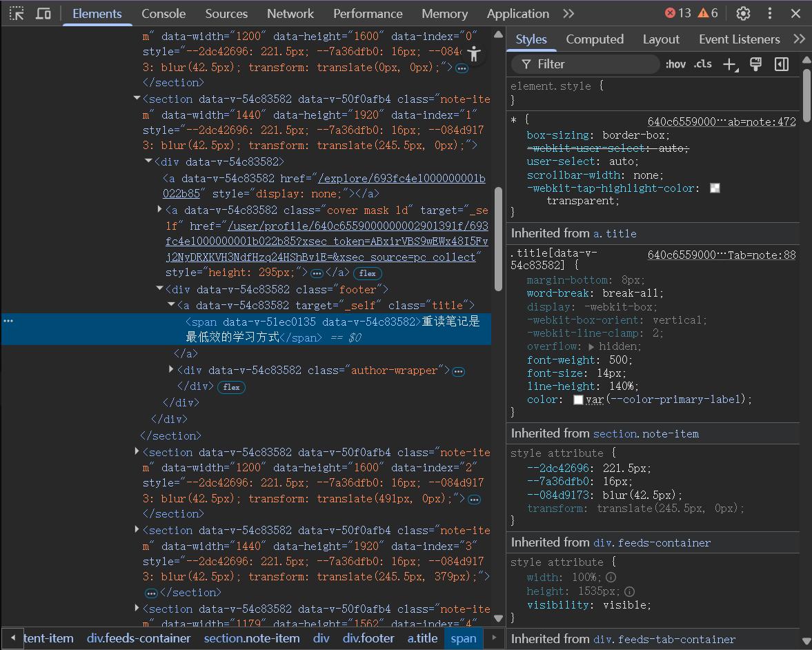812x650 pixels.
Task: Toggle the device toolbar emulation icon
Action: point(43,13)
